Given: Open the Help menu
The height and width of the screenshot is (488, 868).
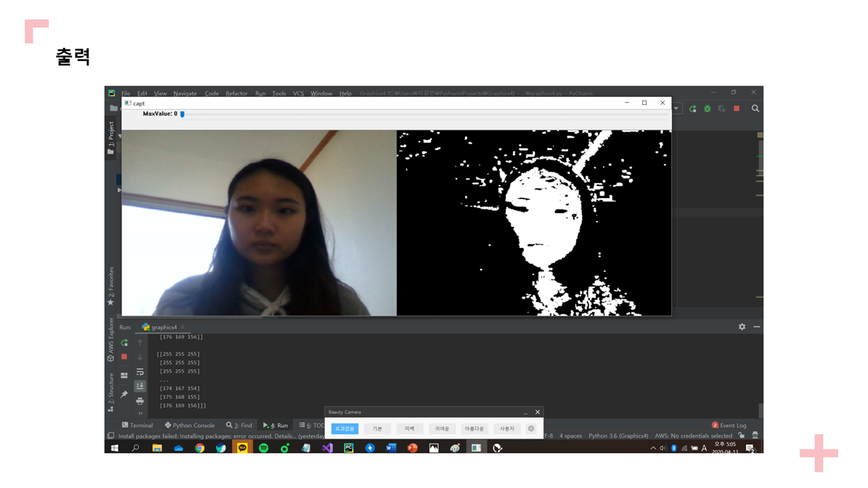Looking at the screenshot, I should coord(345,94).
